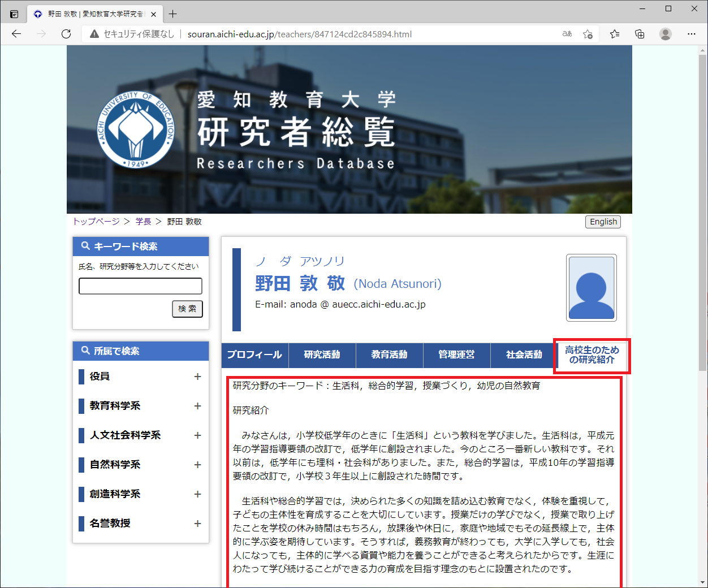Click the キーワード検索 panel header
The height and width of the screenshot is (588, 708).
[141, 247]
